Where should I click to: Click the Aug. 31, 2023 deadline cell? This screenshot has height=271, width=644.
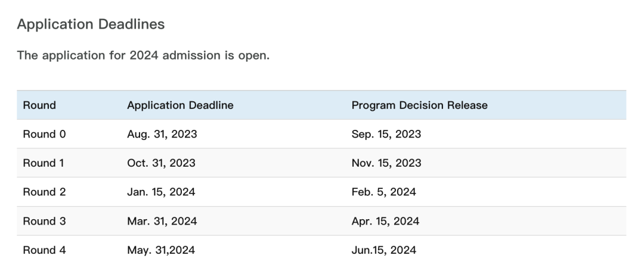coord(162,134)
